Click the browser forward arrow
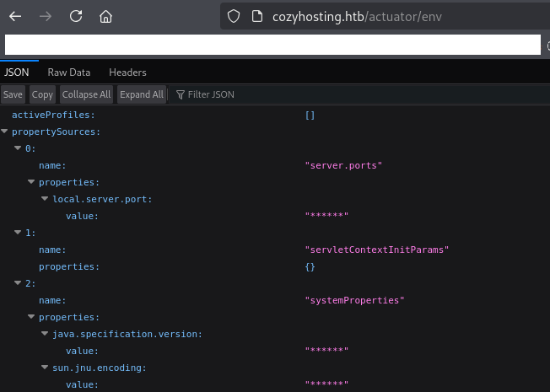 (46, 16)
